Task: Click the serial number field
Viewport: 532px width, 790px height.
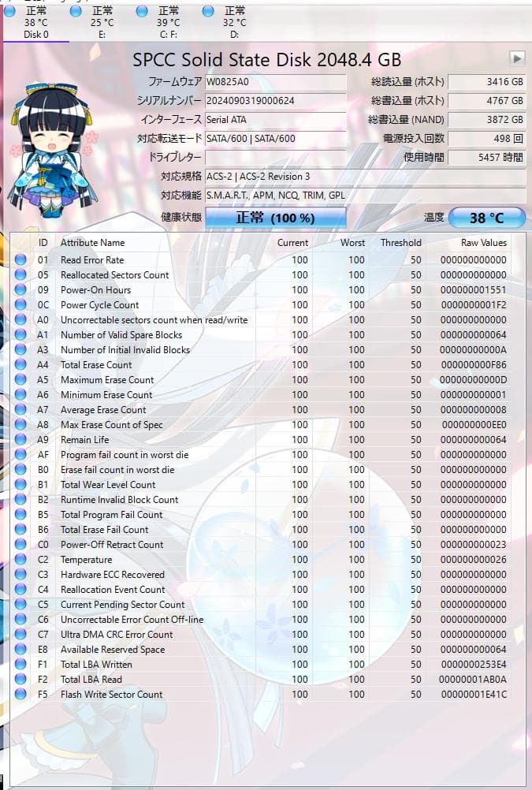Action: pos(276,101)
